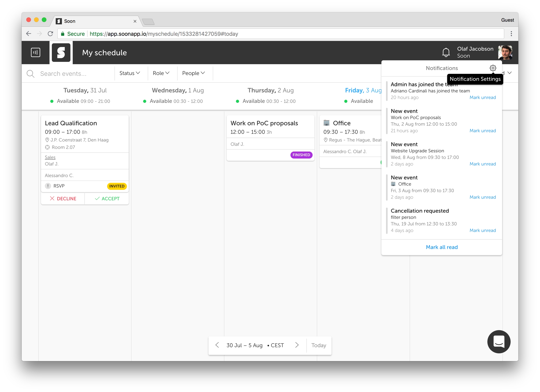Click the Soon logo in header
This screenshot has height=392, width=540.
61,52
